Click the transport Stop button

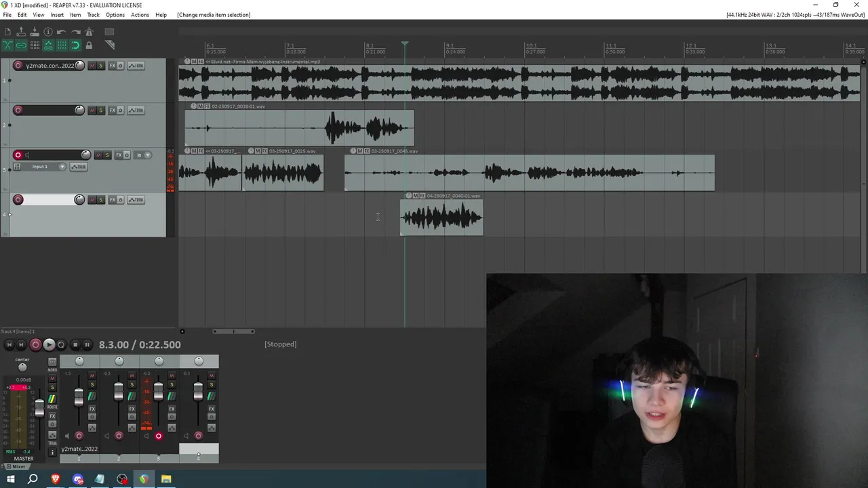click(75, 344)
